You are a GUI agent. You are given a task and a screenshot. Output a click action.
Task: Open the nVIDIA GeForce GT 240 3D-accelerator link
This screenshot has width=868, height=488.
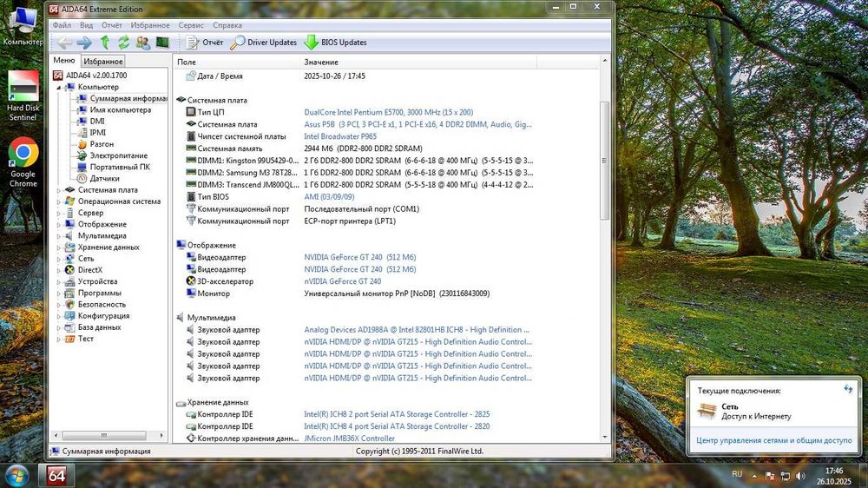coord(343,281)
